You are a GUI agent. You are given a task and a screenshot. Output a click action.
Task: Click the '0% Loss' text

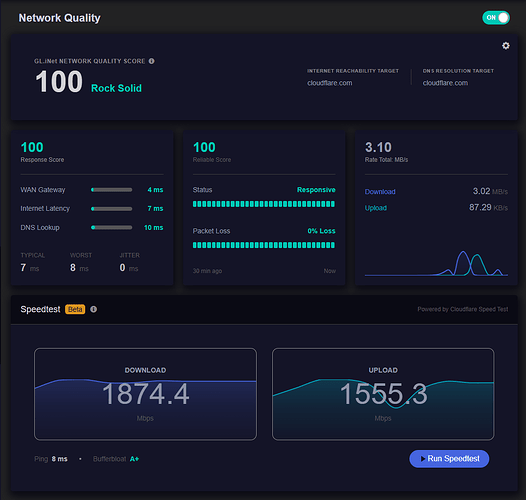[x=321, y=231]
